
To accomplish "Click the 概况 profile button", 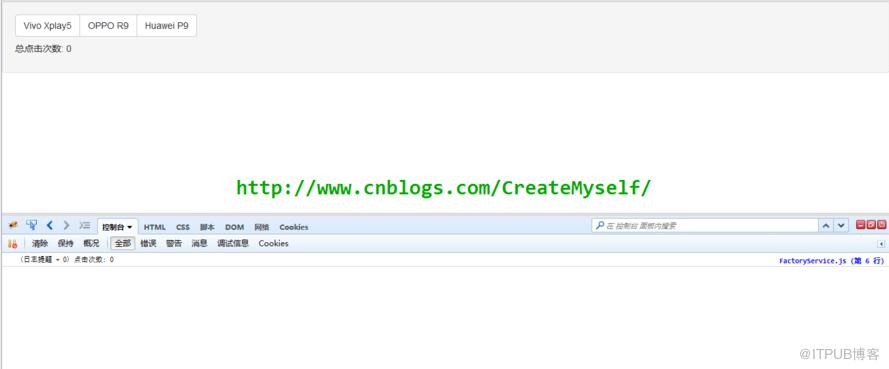I will click(91, 244).
